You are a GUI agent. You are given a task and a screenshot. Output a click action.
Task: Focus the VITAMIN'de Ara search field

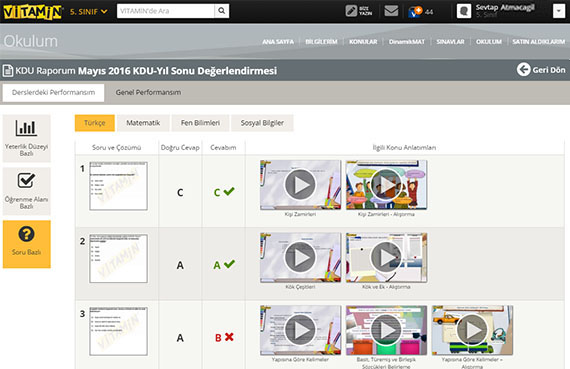coord(166,11)
